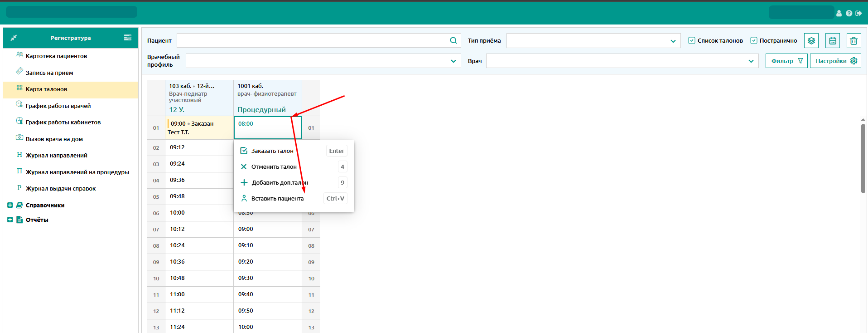Click the search magnifier in Пациент field
Viewport: 868px width, 333px height.
[x=453, y=40]
